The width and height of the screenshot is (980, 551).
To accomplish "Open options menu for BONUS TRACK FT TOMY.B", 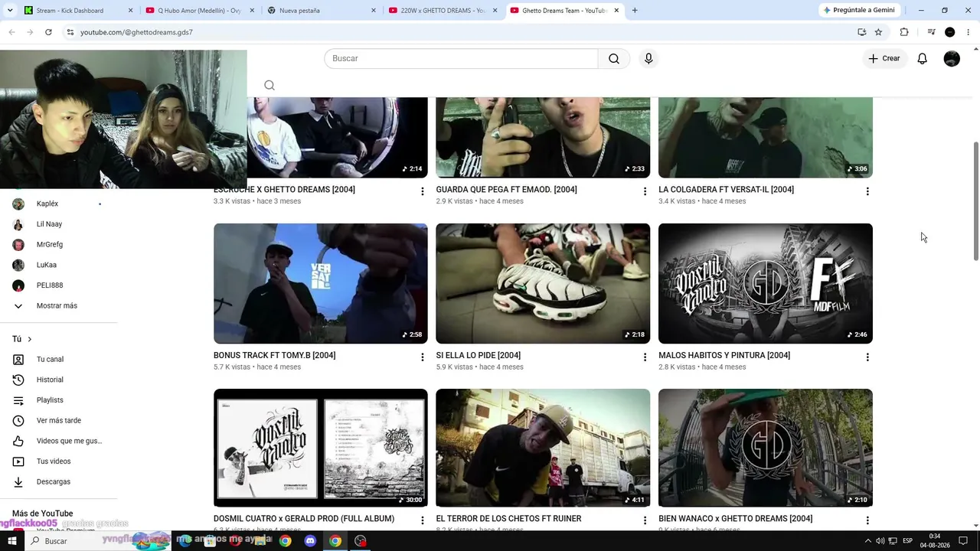I will point(422,357).
